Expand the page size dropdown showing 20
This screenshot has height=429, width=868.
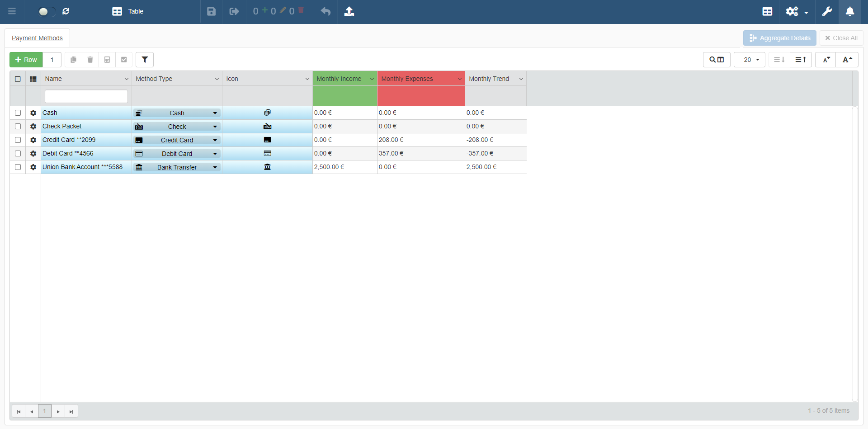click(750, 60)
